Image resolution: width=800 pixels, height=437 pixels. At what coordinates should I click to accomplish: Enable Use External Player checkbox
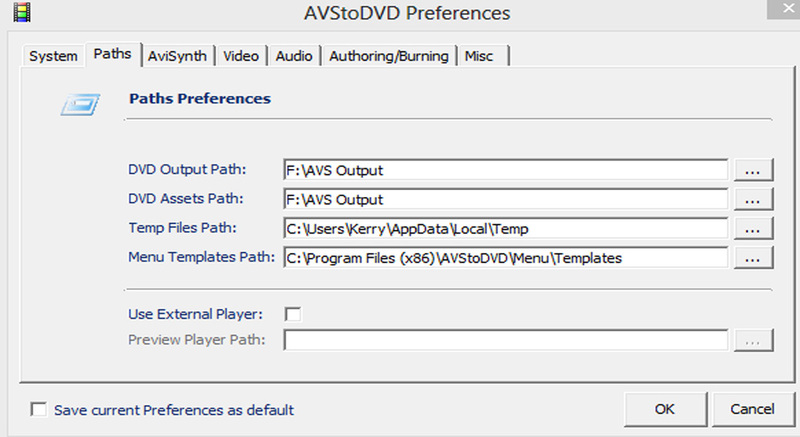[293, 314]
